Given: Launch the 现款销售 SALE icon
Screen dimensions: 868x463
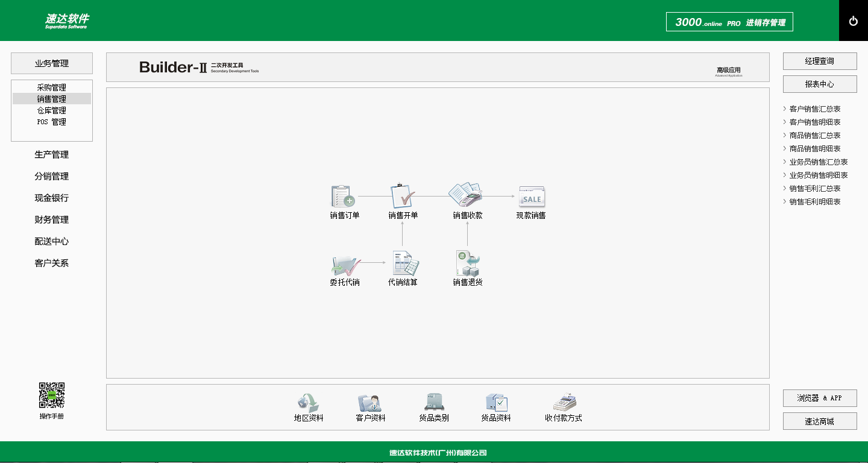Looking at the screenshot, I should click(531, 197).
